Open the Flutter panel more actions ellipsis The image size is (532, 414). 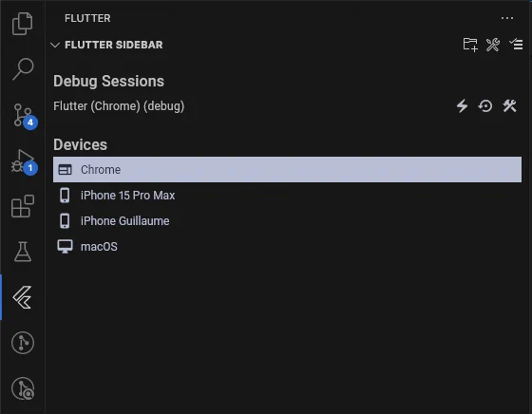pyautogui.click(x=507, y=18)
